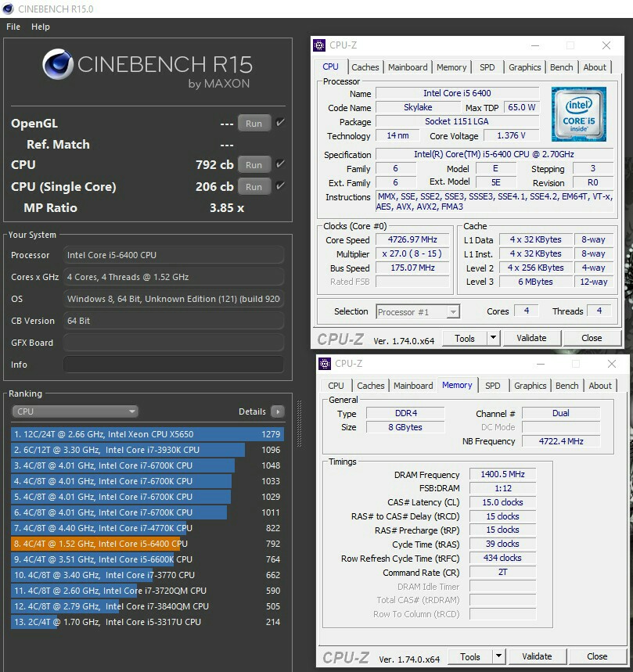This screenshot has width=633, height=672.
Task: Click the Cinebench app icon in title bar
Action: coord(8,9)
